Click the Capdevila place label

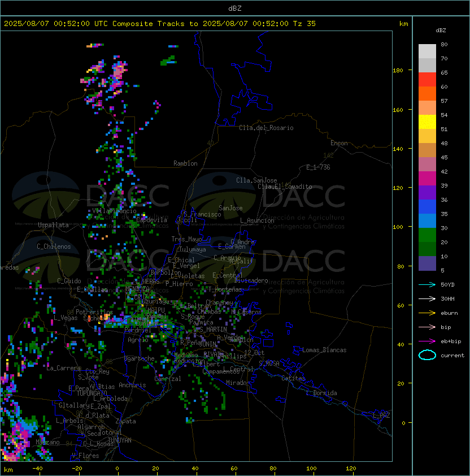(151, 220)
